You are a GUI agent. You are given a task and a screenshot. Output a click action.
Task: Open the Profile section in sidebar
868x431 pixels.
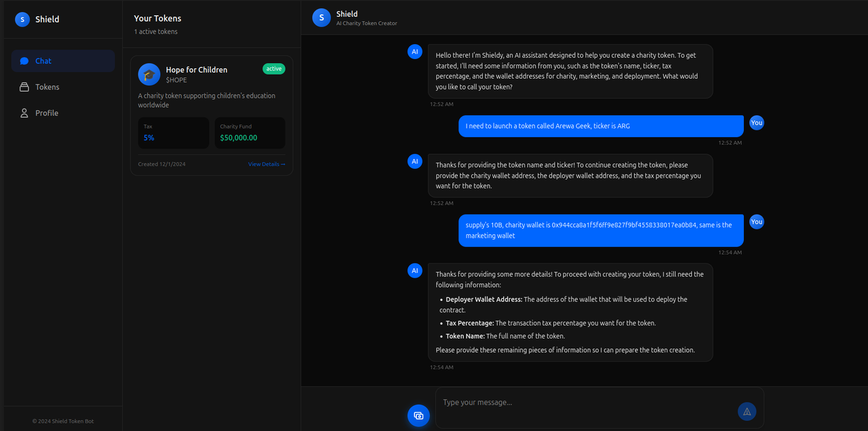tap(62, 113)
